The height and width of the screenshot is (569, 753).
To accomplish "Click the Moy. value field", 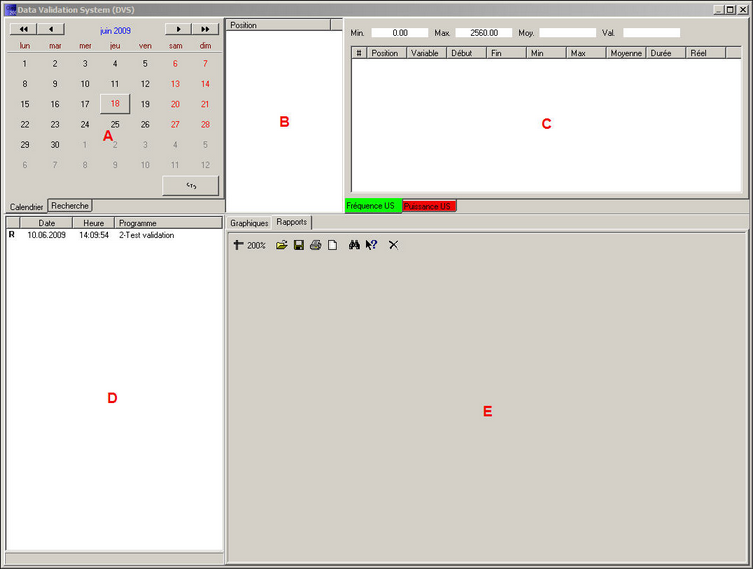I will point(568,33).
